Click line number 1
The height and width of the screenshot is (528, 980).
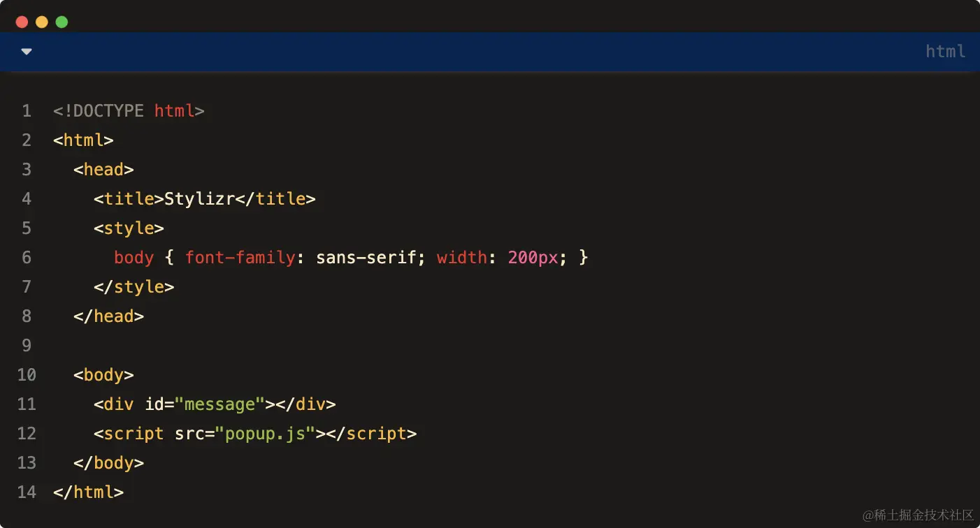coord(27,110)
